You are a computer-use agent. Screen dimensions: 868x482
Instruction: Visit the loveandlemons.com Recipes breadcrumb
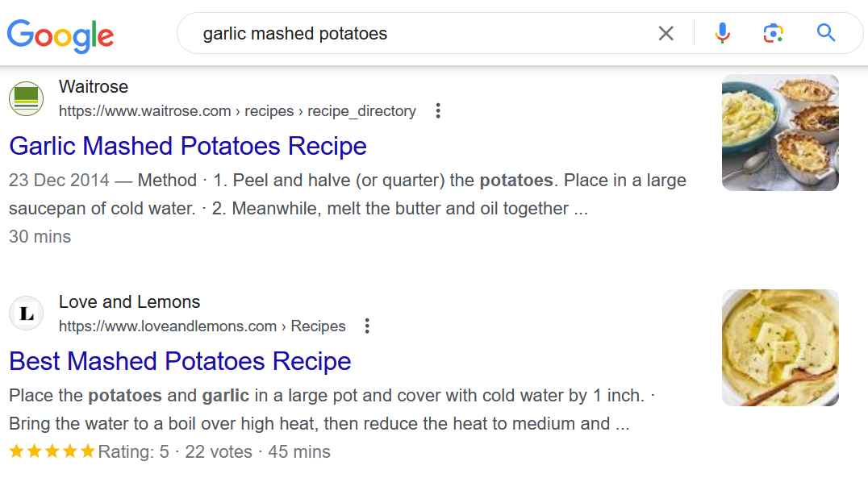(202, 326)
